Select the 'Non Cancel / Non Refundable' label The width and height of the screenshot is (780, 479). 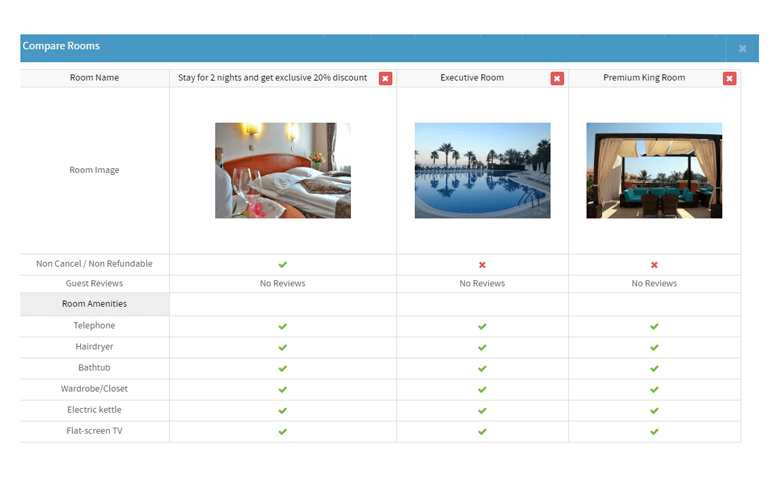coord(94,264)
